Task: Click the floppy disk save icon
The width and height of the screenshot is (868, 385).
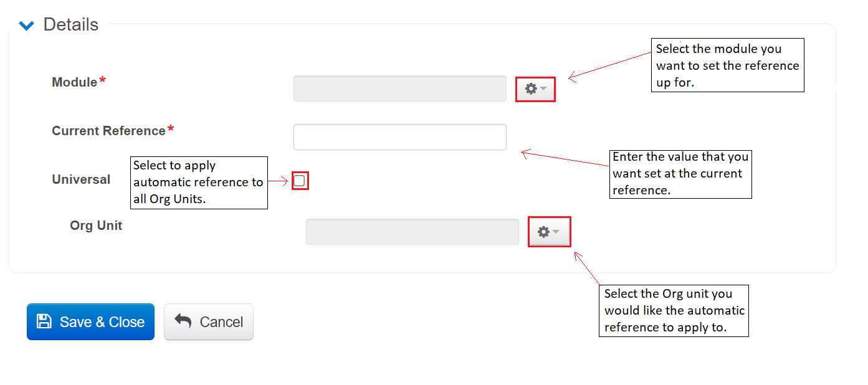Action: click(x=44, y=321)
